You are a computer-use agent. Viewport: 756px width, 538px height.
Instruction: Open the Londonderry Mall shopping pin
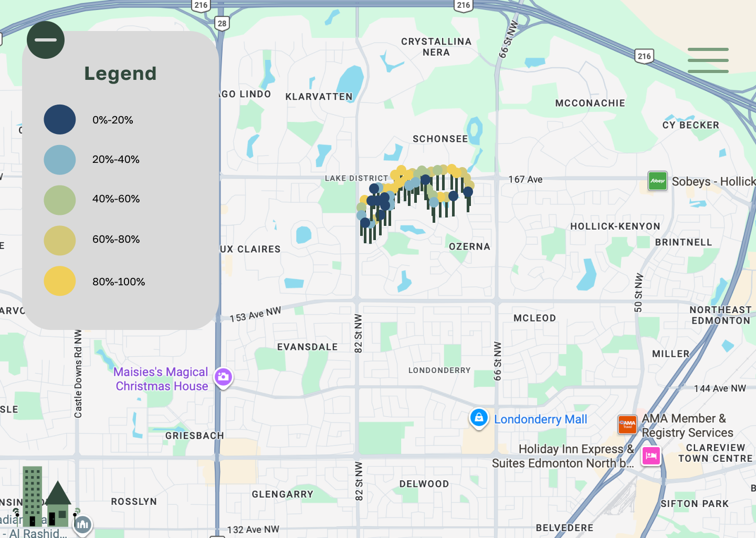(x=479, y=418)
